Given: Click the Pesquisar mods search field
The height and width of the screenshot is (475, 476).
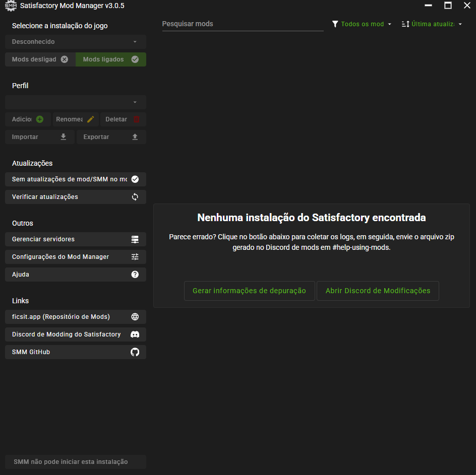Looking at the screenshot, I should [x=243, y=24].
